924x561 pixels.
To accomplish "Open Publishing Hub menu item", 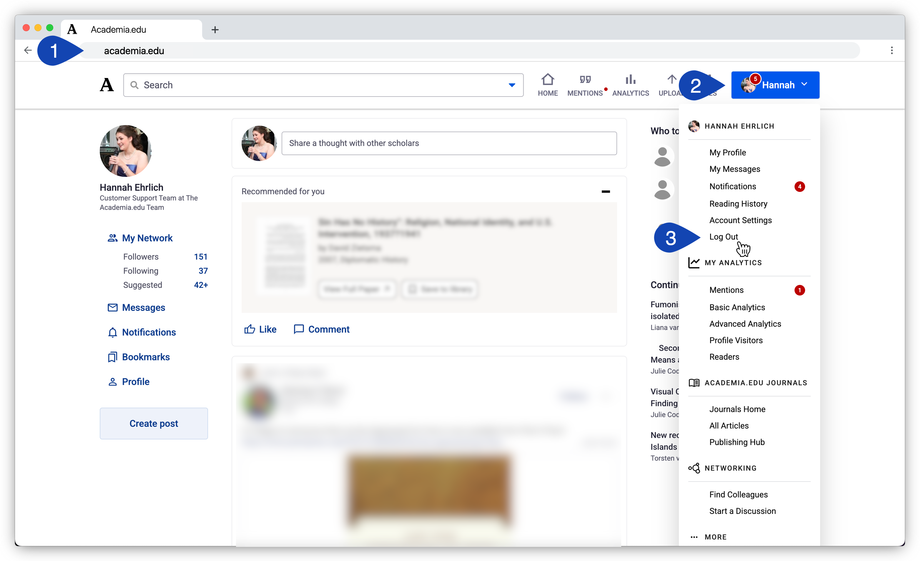I will pyautogui.click(x=737, y=442).
